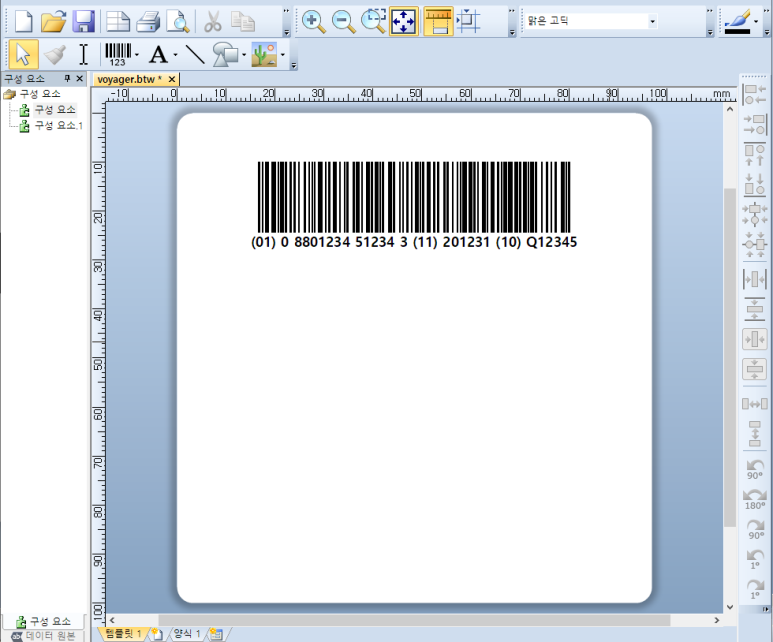Select 구성 요소.1 tree item
Image resolution: width=773 pixels, height=642 pixels.
58,125
